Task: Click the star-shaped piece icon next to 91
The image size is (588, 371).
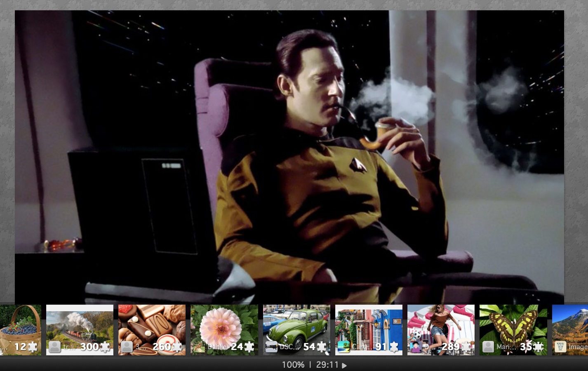Action: click(394, 347)
